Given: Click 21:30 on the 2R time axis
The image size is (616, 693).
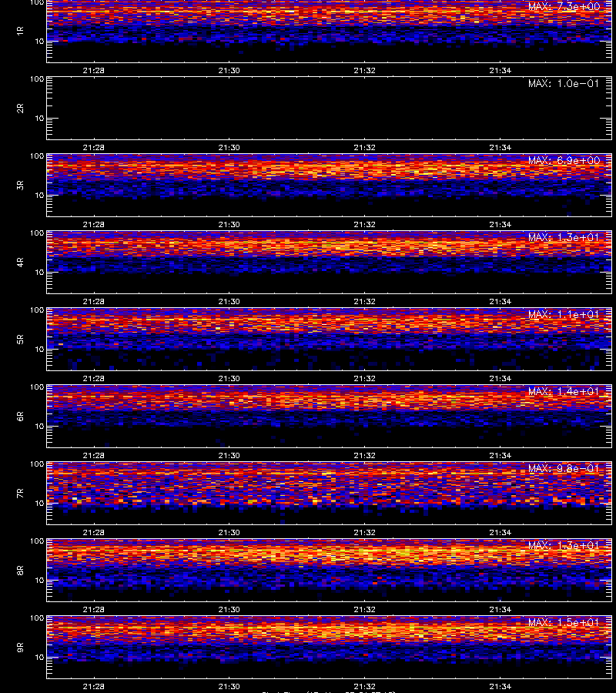Looking at the screenshot, I should coord(229,148).
